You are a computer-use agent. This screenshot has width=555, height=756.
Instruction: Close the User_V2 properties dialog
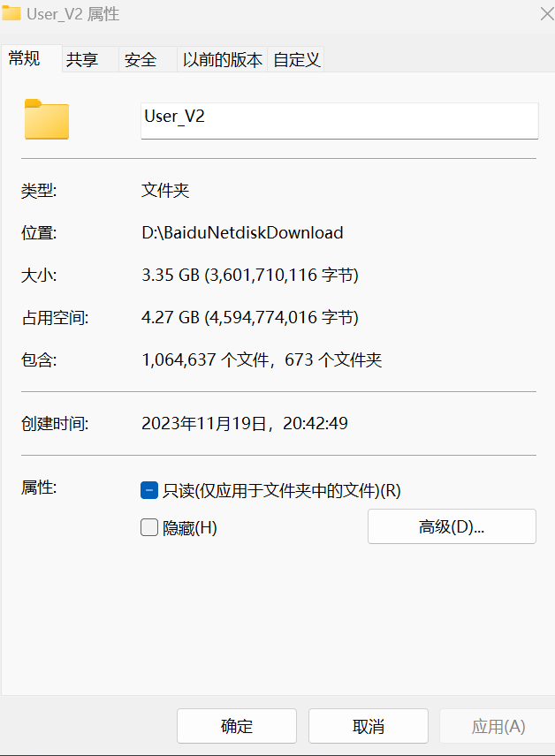pos(547,14)
